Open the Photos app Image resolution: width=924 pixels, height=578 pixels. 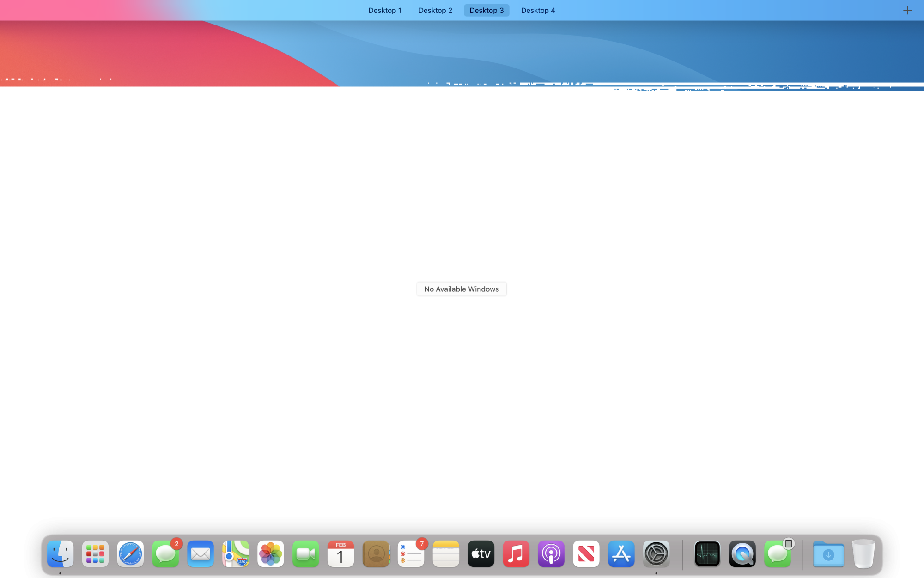[271, 553]
